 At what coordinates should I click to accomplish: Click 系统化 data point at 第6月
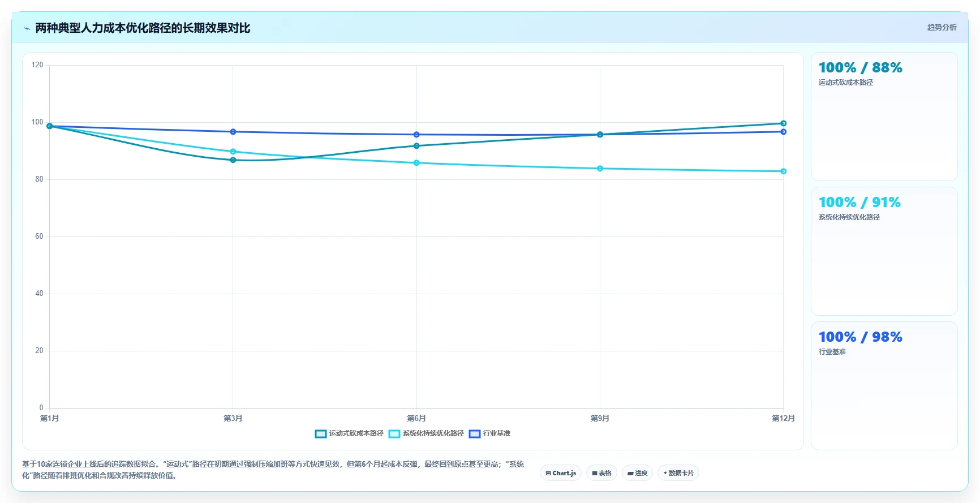416,163
